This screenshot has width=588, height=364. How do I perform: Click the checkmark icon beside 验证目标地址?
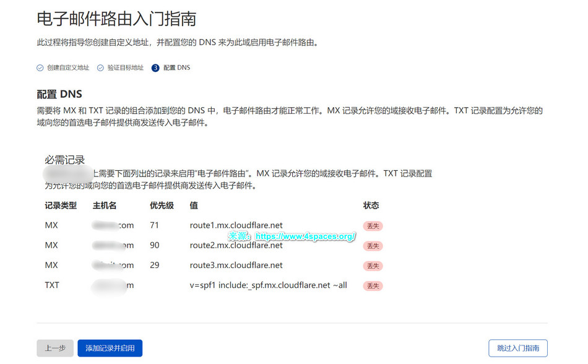100,67
